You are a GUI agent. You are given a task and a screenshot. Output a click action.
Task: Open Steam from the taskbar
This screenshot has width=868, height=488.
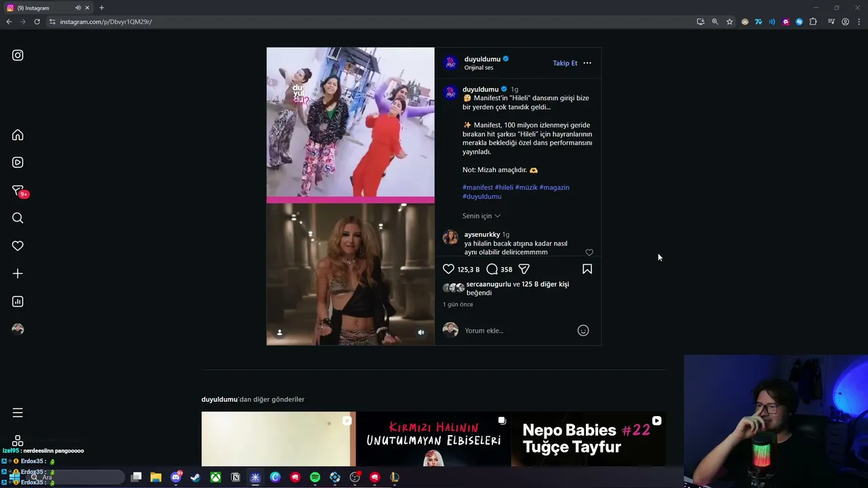195,477
